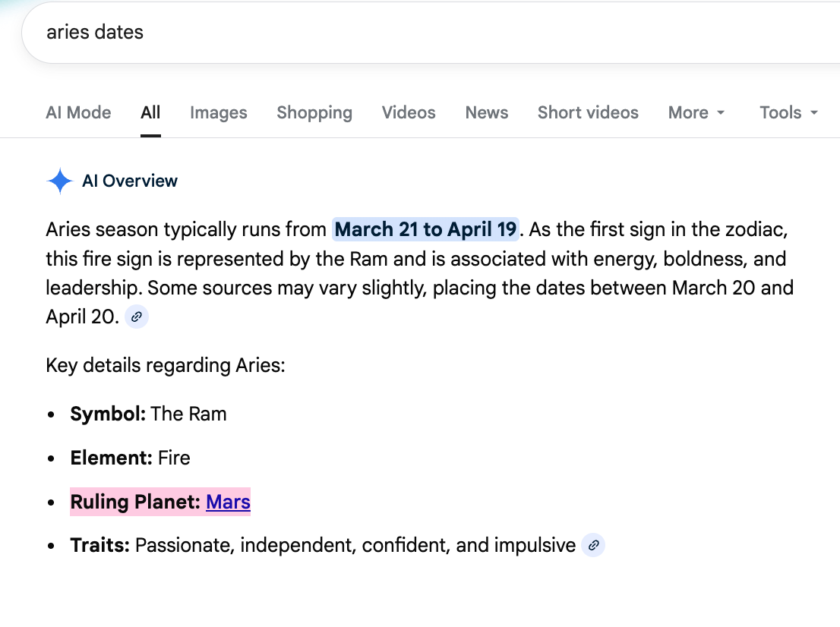Show the Videos results tab
840x627 pixels.
(x=409, y=113)
